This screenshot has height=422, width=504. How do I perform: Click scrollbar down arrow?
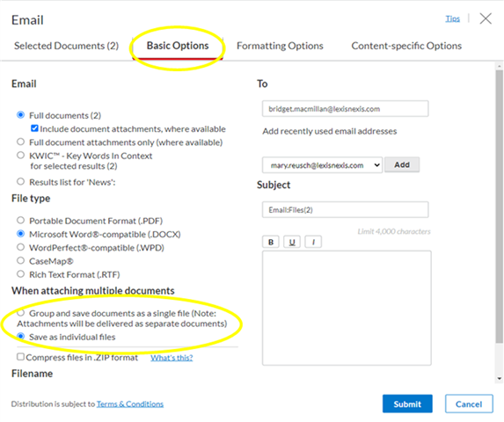pyautogui.click(x=500, y=379)
